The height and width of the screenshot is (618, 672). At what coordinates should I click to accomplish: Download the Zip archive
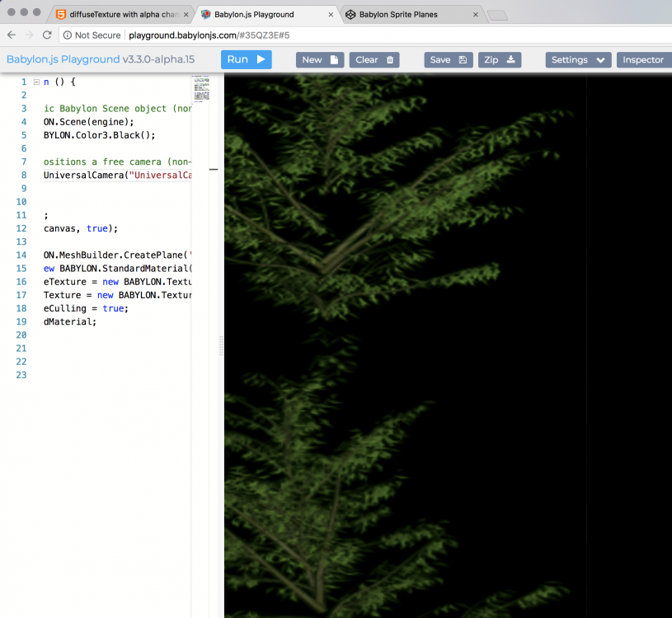click(x=500, y=60)
